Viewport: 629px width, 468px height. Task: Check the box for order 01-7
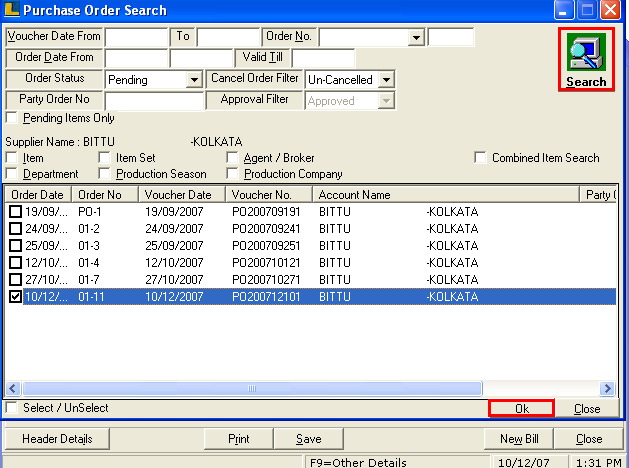coord(15,280)
